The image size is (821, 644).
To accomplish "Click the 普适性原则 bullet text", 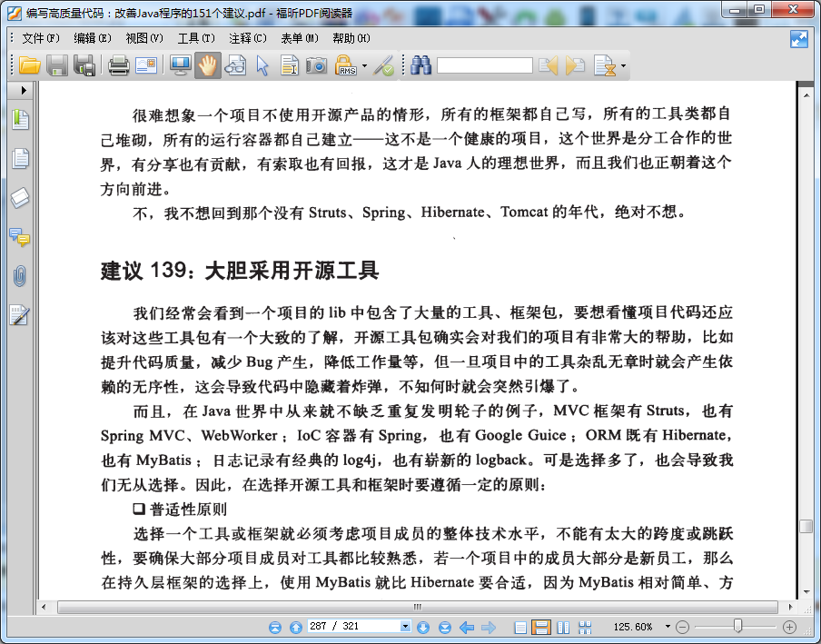I will [187, 509].
